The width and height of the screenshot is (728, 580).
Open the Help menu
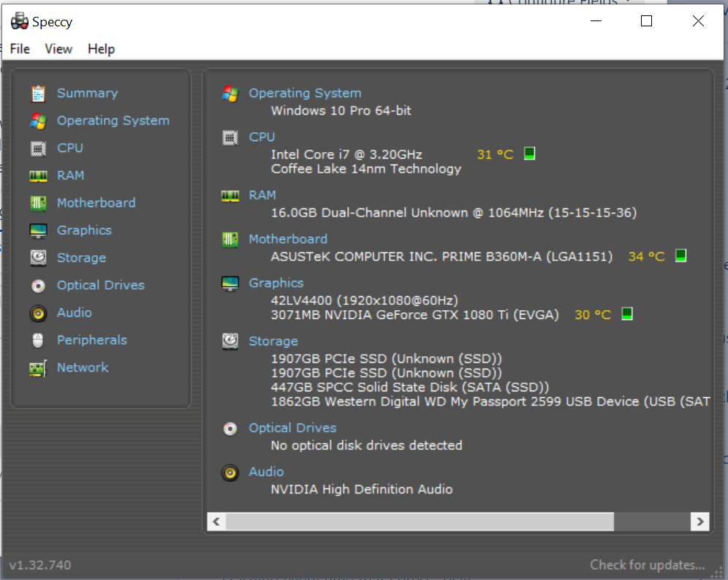tap(101, 49)
